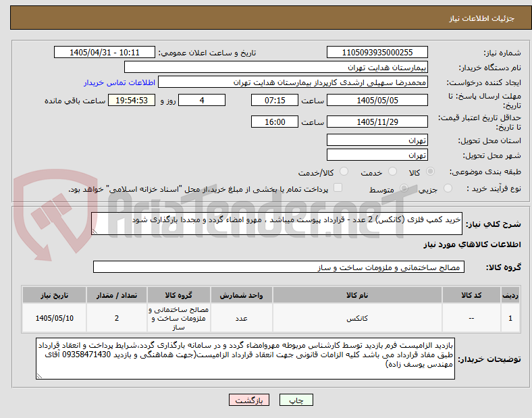The width and height of the screenshot is (532, 418).
Task: Click the کانکس item name cell
Action: [x=357, y=318]
